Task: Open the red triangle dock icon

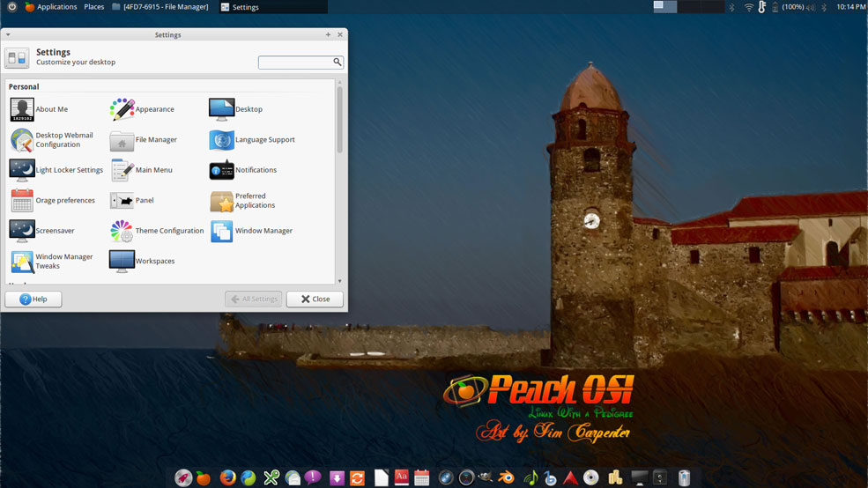Action: pyautogui.click(x=570, y=477)
